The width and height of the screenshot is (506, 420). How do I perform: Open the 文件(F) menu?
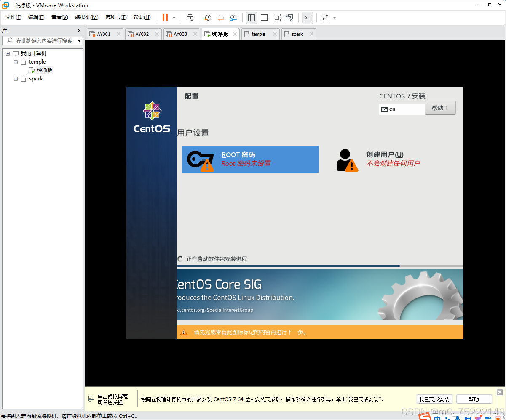(x=13, y=17)
